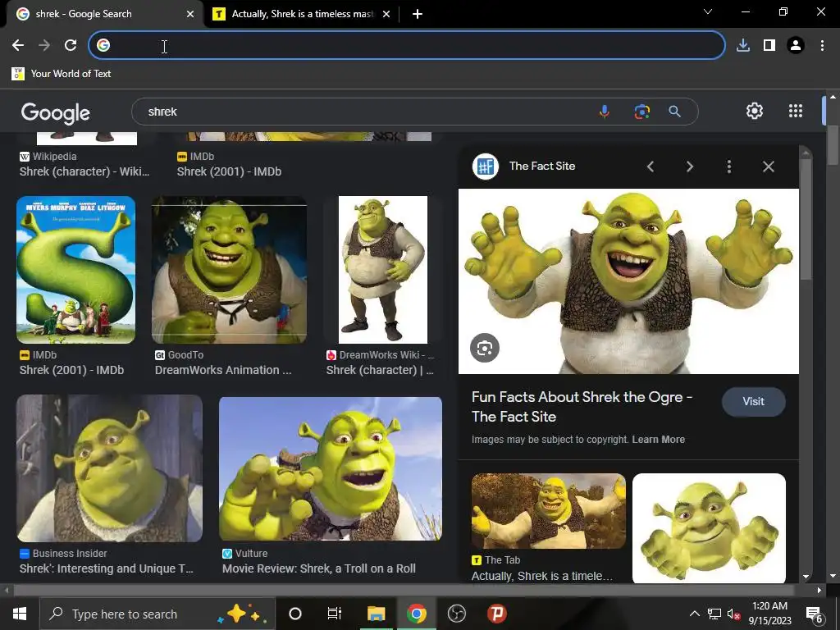
Task: Show next image in preview panel
Action: [689, 167]
